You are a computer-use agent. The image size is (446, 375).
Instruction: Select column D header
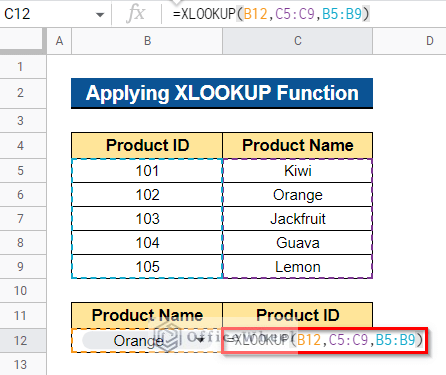(409, 41)
